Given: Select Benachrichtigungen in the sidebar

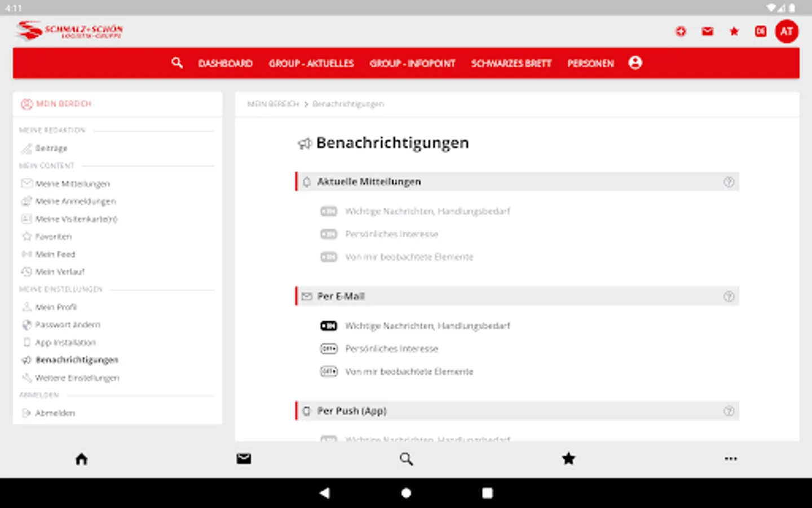Looking at the screenshot, I should [77, 360].
